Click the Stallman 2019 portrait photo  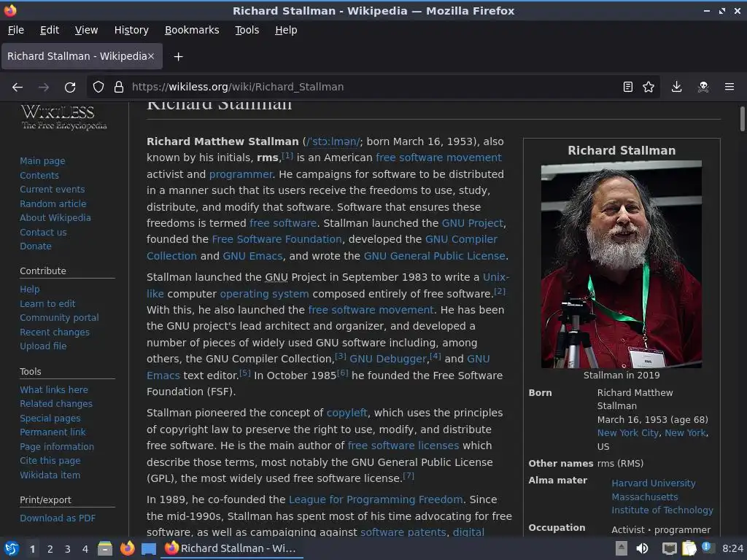click(622, 264)
